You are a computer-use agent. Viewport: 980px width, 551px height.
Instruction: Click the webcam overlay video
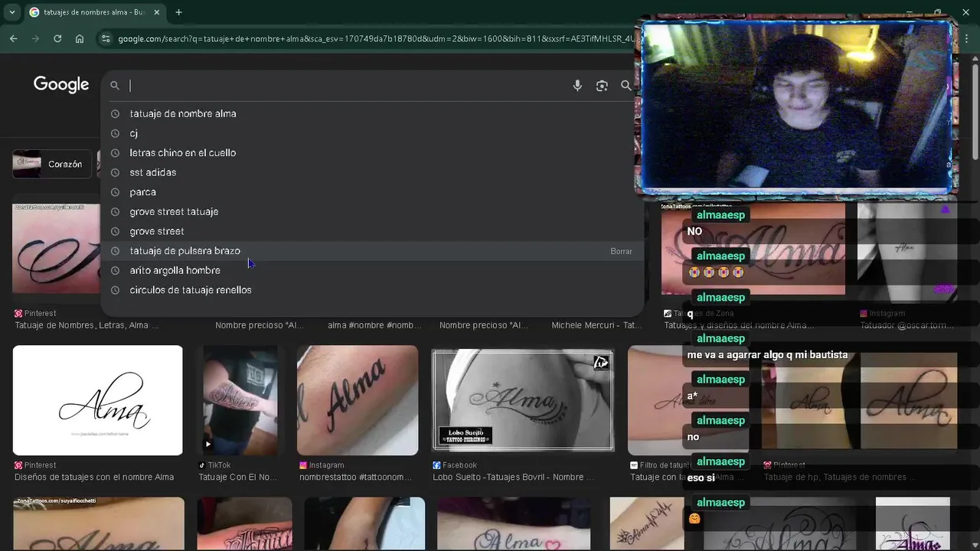pos(796,107)
